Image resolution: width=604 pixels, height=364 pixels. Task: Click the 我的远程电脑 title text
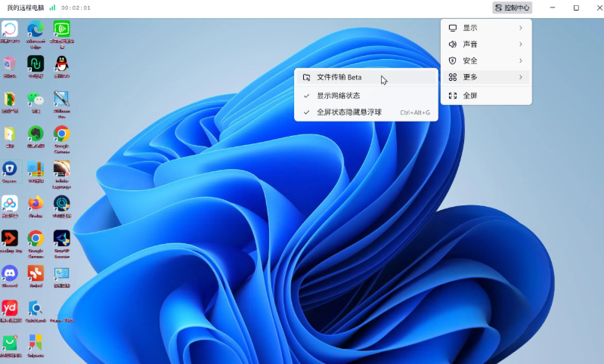26,8
